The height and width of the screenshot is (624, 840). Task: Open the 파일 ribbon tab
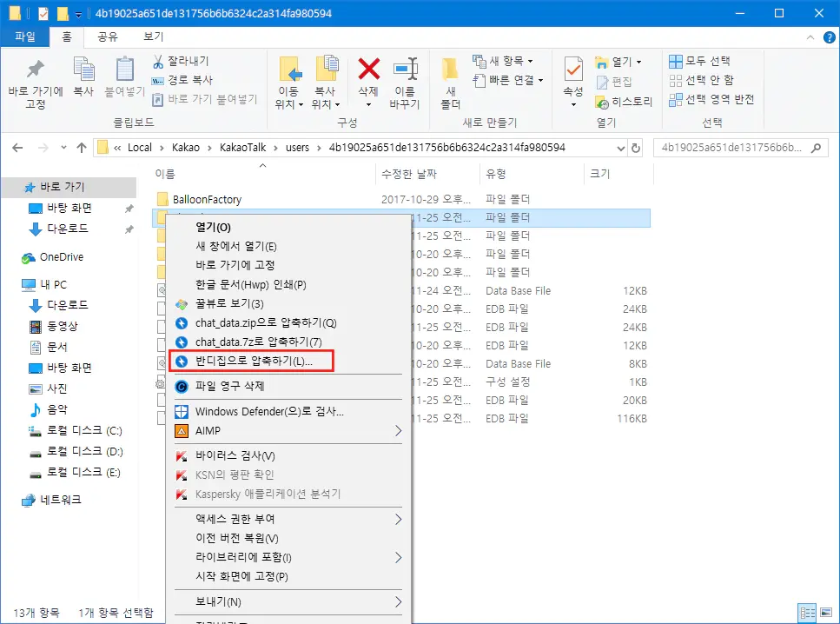(24, 37)
